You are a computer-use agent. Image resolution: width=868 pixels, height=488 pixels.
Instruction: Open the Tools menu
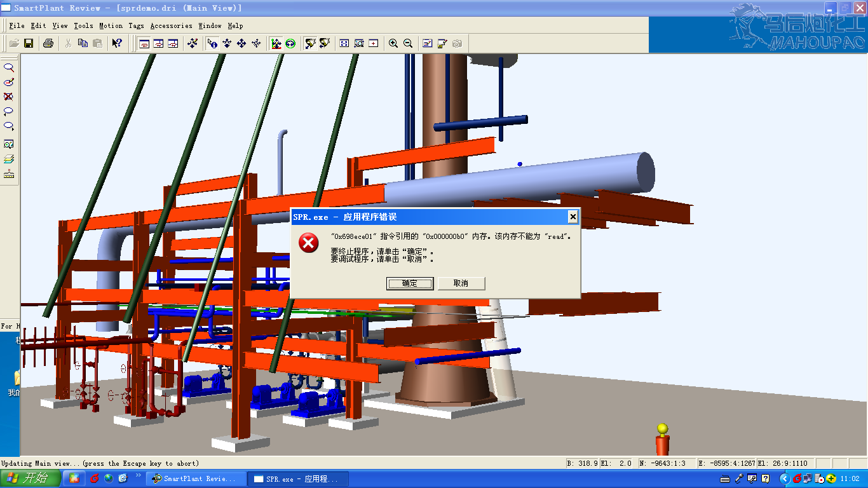(x=83, y=25)
